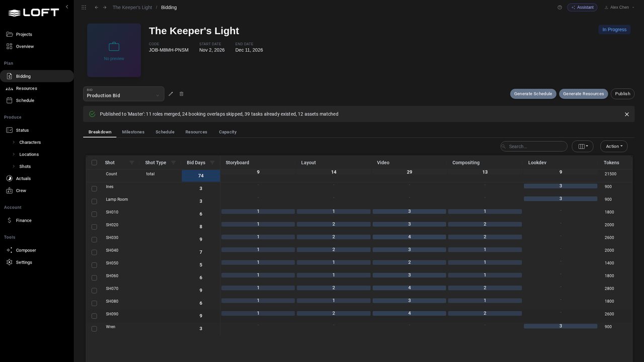Click the Shot column filter icon
The image size is (644, 362).
pyautogui.click(x=132, y=162)
